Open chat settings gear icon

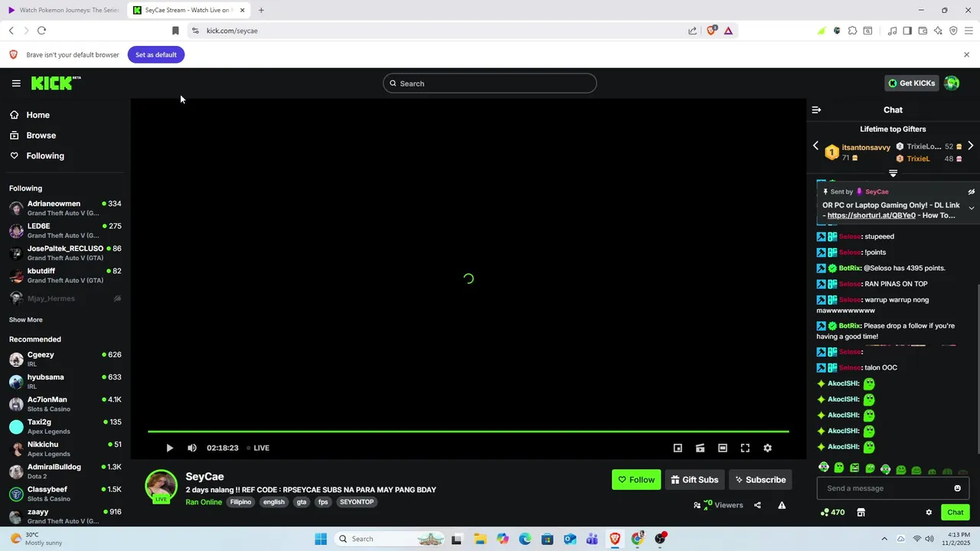[x=929, y=512]
